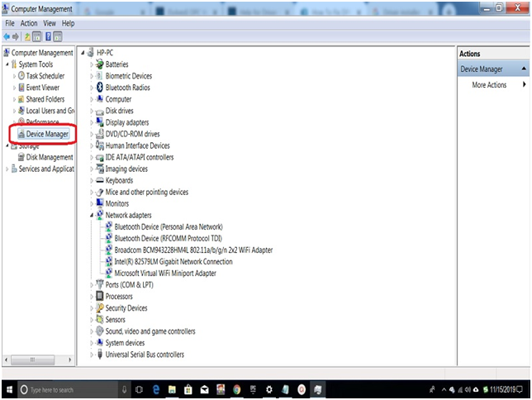Click the left pane scroll-left arrow

(6, 360)
